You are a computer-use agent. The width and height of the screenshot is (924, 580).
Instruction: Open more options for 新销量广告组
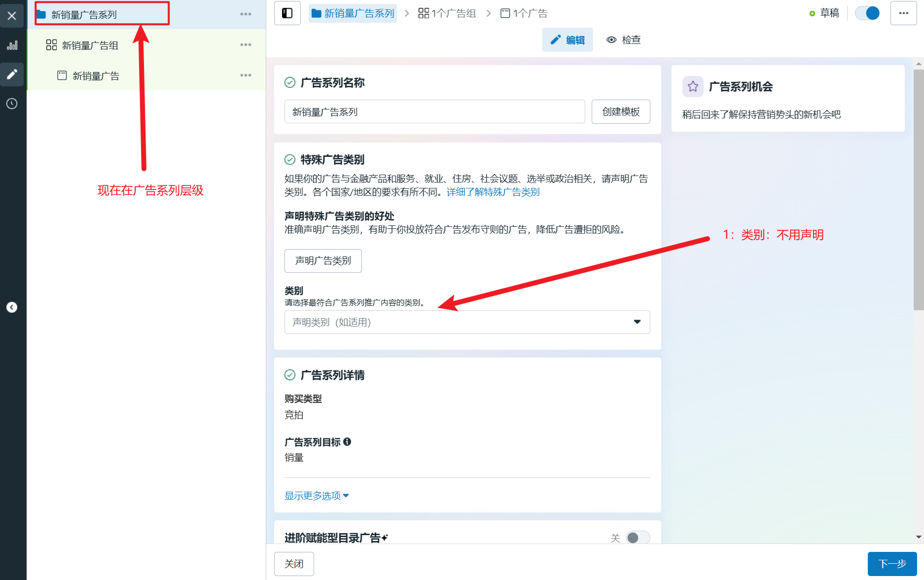[x=246, y=45]
